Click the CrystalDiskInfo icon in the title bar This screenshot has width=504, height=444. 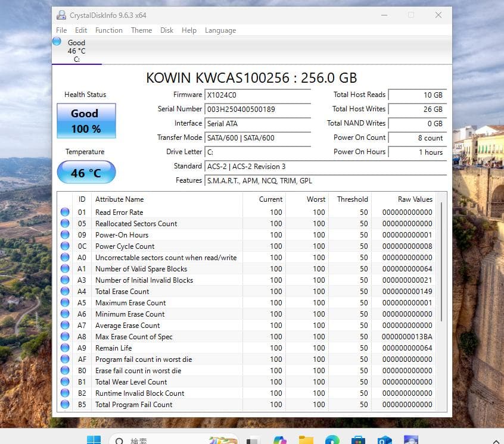tap(61, 15)
